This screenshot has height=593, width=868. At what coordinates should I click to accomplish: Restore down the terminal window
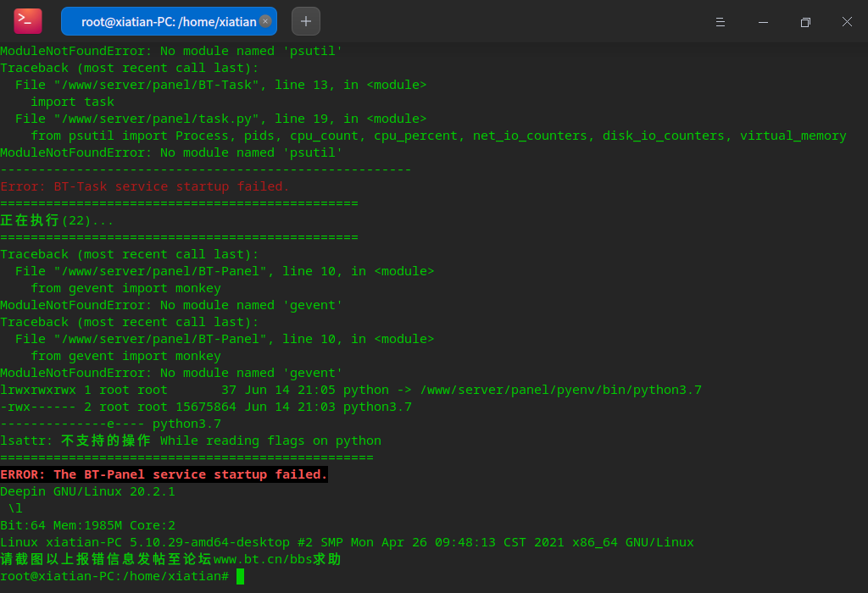click(805, 21)
